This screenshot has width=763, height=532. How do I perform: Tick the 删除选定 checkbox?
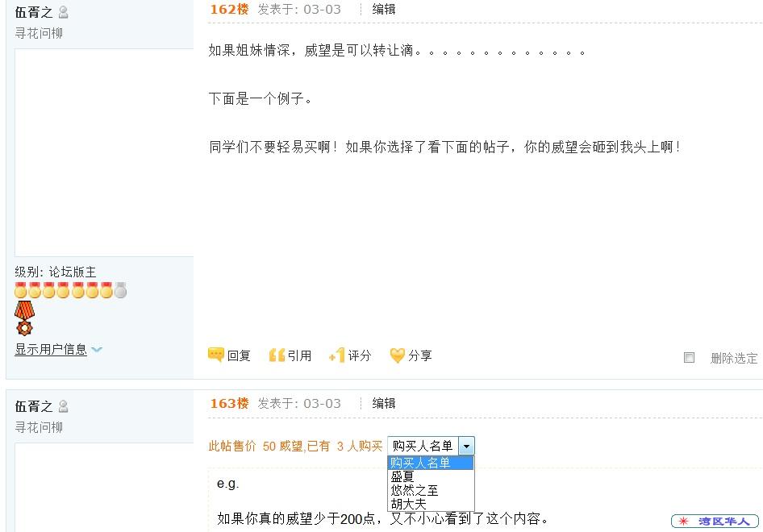tap(689, 357)
